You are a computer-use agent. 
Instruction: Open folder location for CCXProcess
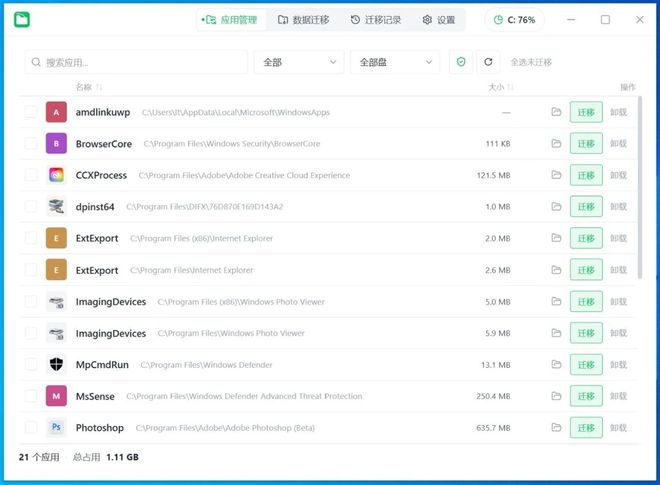556,175
